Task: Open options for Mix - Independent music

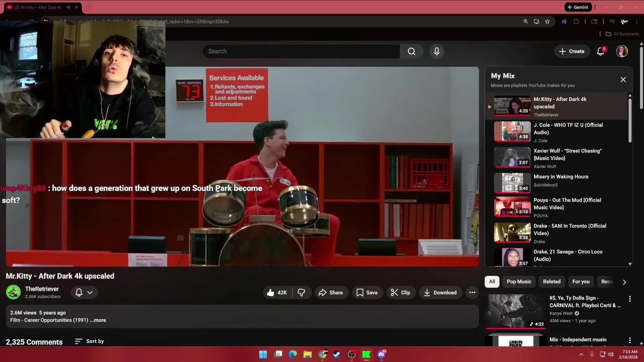Action: (629, 340)
